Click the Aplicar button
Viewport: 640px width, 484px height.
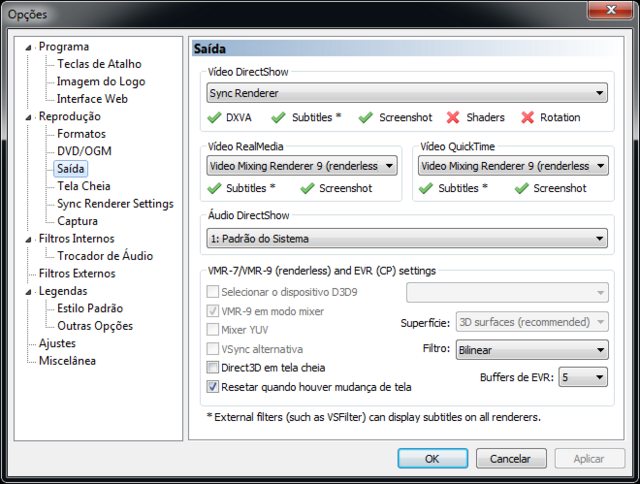(x=589, y=459)
